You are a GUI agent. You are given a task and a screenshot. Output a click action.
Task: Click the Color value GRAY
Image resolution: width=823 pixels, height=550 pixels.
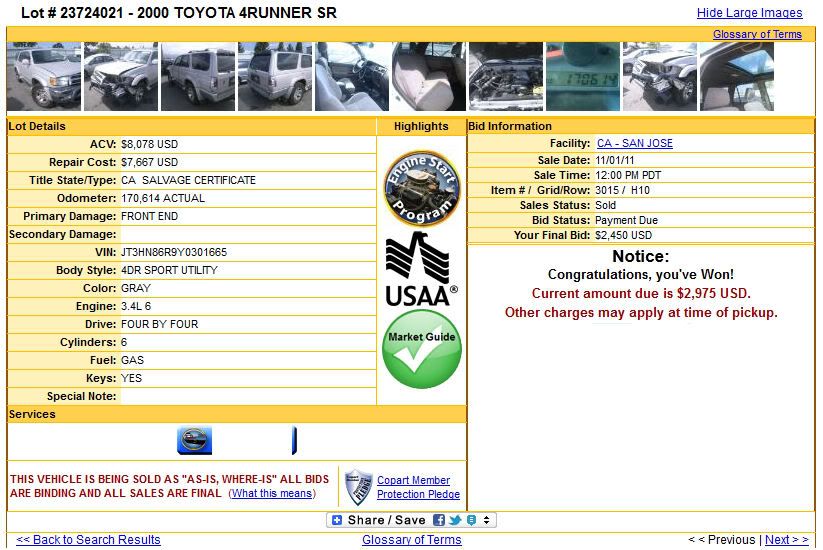(x=135, y=288)
